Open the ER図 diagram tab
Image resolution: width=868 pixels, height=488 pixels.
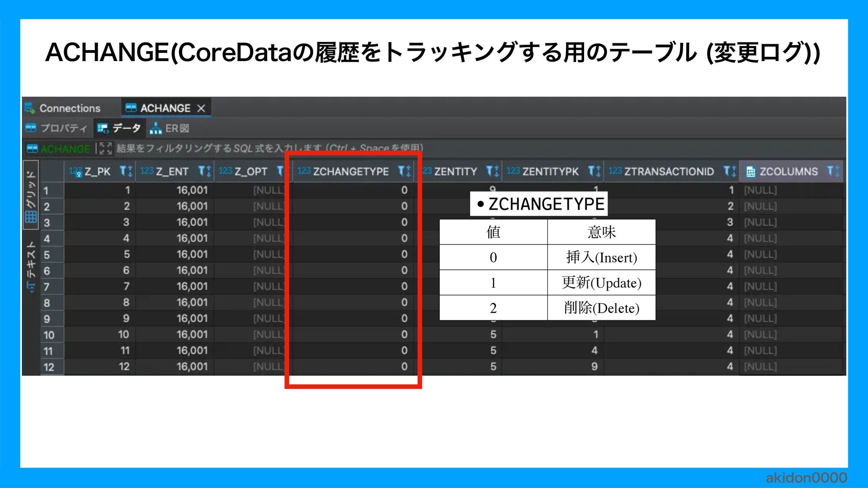pyautogui.click(x=170, y=128)
